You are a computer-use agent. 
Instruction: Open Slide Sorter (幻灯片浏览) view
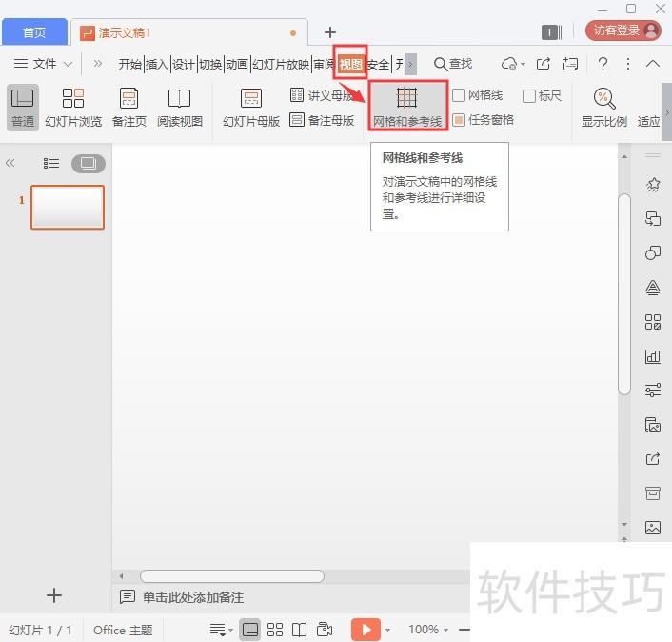[73, 108]
